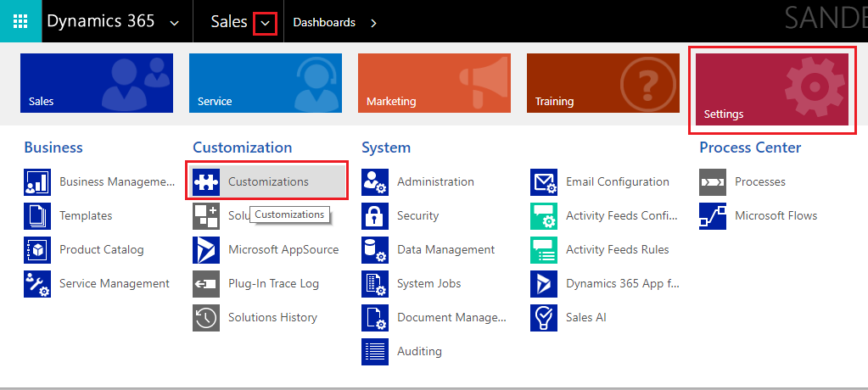Open the Dashboards chevron next to breadcrumb
Screen dimensions: 868x390
[373, 23]
